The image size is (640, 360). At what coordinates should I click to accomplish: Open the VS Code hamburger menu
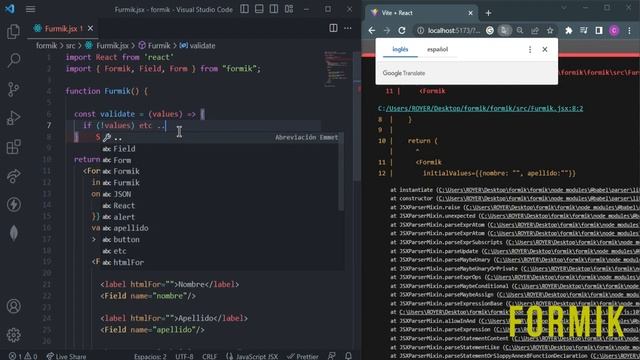click(31, 9)
